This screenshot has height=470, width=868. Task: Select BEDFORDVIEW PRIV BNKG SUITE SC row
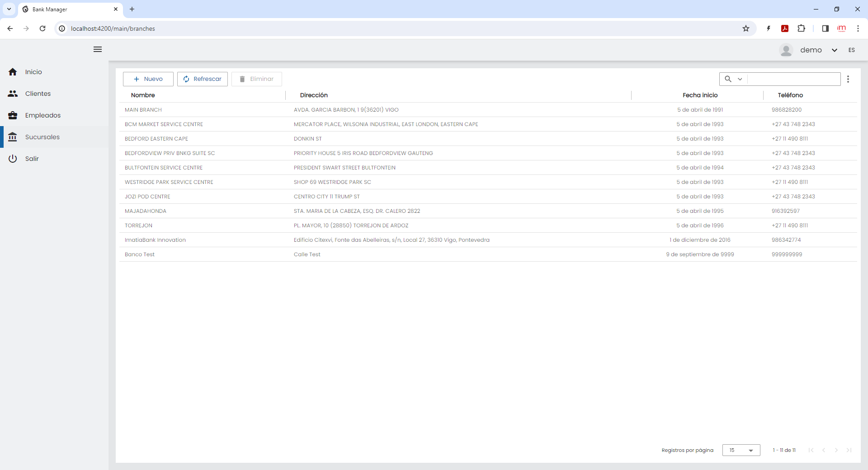[488, 153]
